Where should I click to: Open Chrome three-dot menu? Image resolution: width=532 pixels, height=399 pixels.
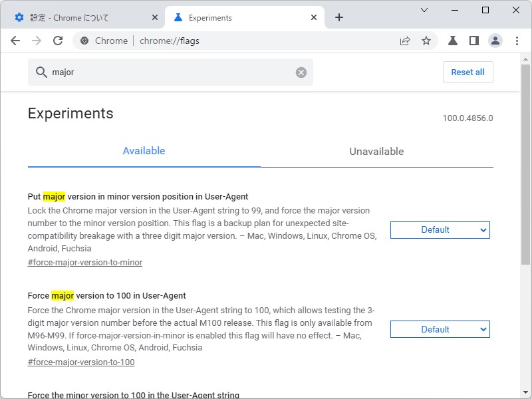pyautogui.click(x=517, y=41)
